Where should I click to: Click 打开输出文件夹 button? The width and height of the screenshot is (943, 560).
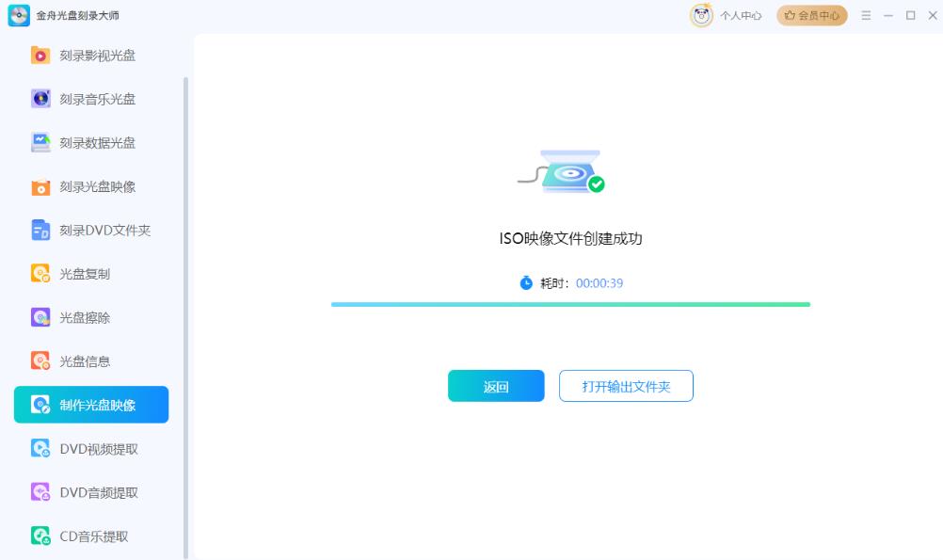click(626, 386)
